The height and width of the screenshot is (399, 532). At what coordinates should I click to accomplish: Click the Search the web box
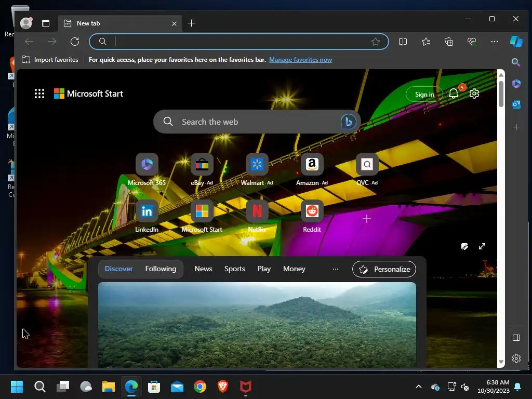click(x=257, y=122)
